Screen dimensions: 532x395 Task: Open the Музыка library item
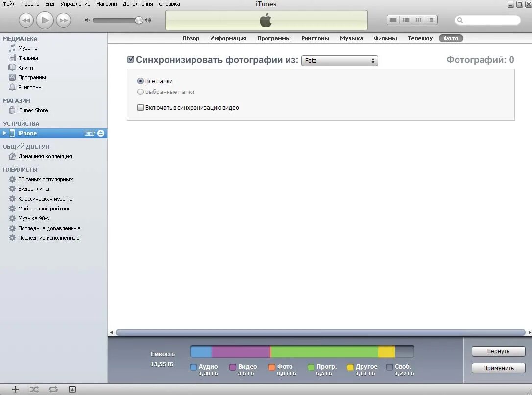pyautogui.click(x=27, y=48)
